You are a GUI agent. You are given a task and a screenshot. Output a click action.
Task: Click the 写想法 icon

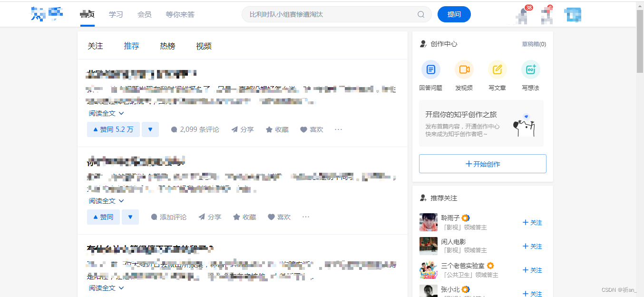click(531, 69)
